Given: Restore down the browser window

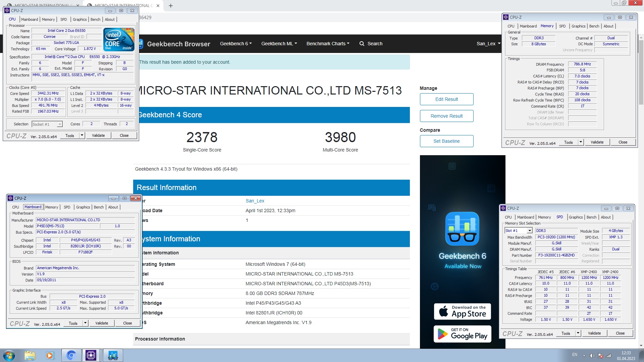Looking at the screenshot, I should click(x=624, y=3).
